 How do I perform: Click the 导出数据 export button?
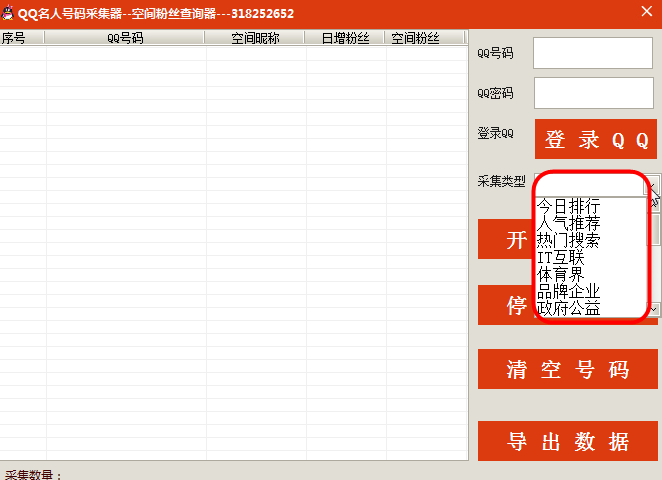tap(567, 441)
